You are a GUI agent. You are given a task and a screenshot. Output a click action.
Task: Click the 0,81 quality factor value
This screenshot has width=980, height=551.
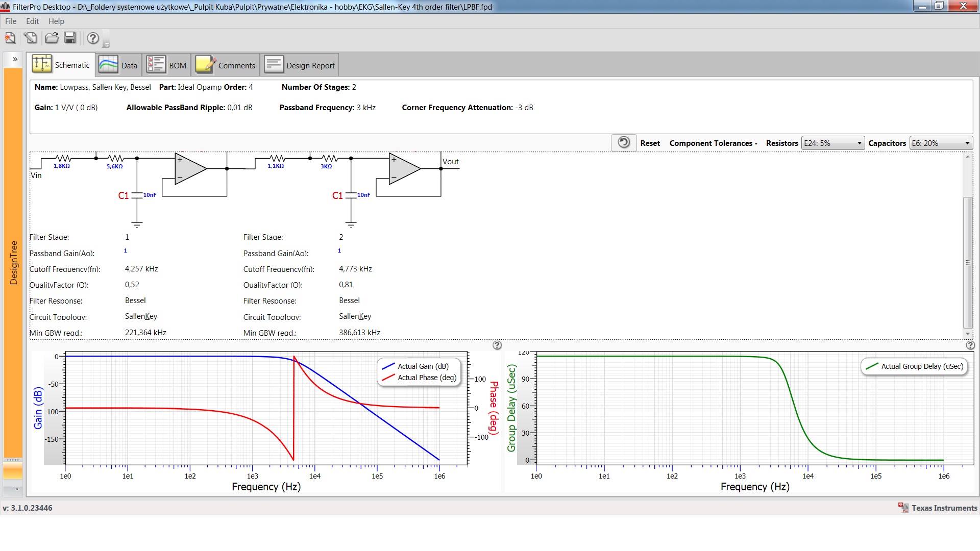(x=346, y=285)
